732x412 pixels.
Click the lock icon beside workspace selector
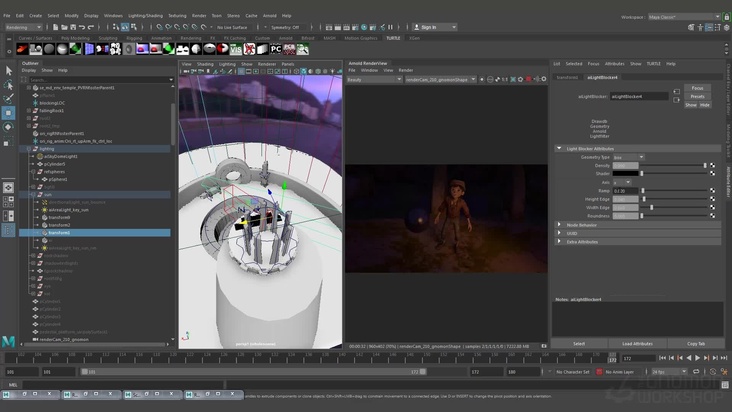(726, 17)
